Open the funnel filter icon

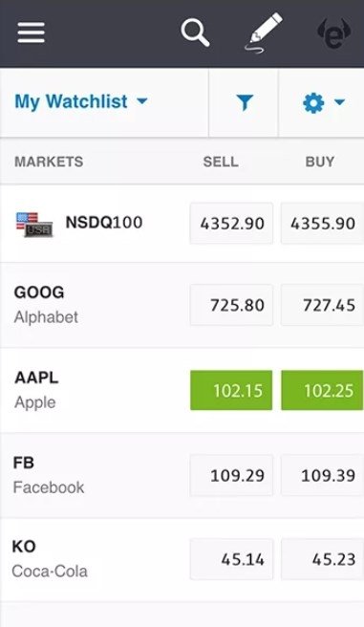click(245, 102)
